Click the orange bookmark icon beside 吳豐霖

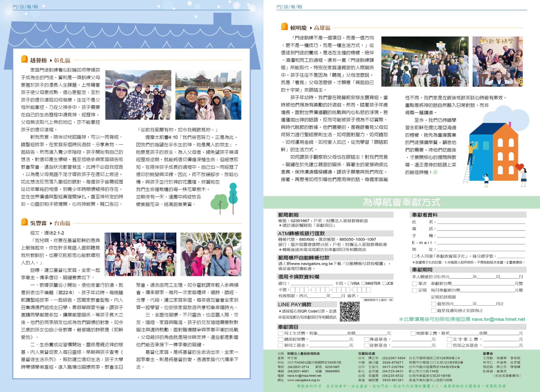tap(24, 222)
